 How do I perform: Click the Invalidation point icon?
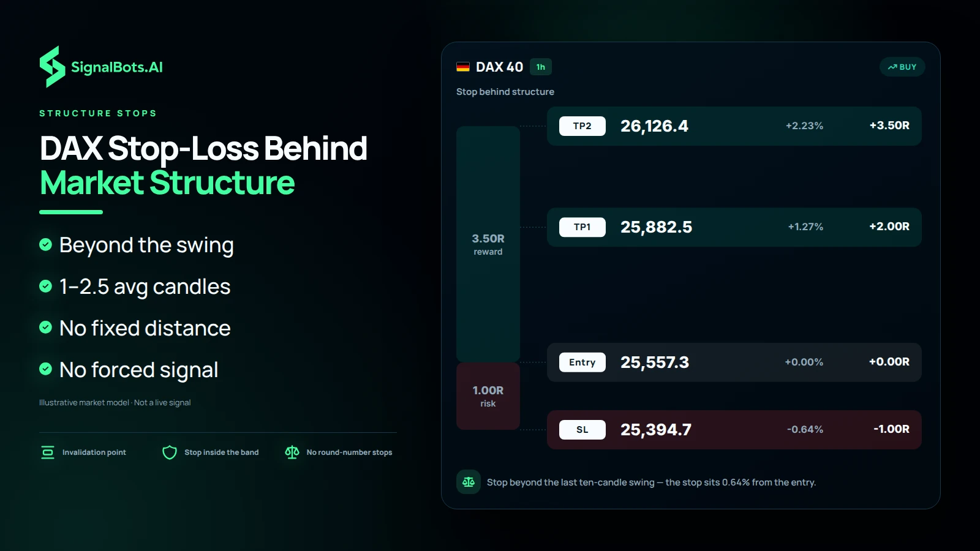click(48, 452)
